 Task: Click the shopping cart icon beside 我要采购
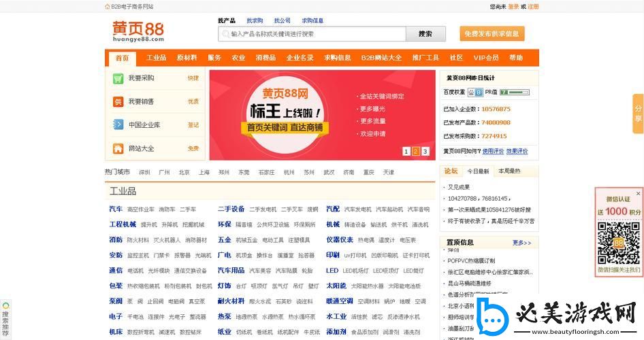(x=118, y=78)
